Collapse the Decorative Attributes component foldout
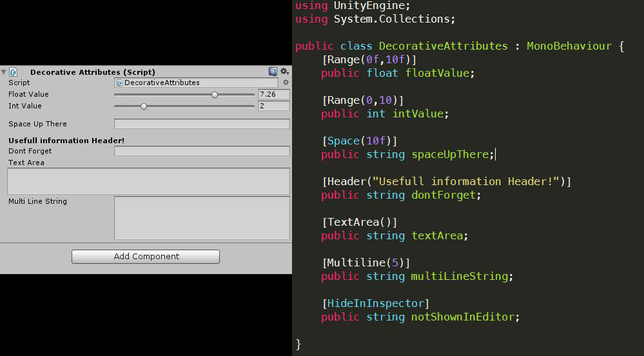This screenshot has width=644, height=356. coord(4,72)
